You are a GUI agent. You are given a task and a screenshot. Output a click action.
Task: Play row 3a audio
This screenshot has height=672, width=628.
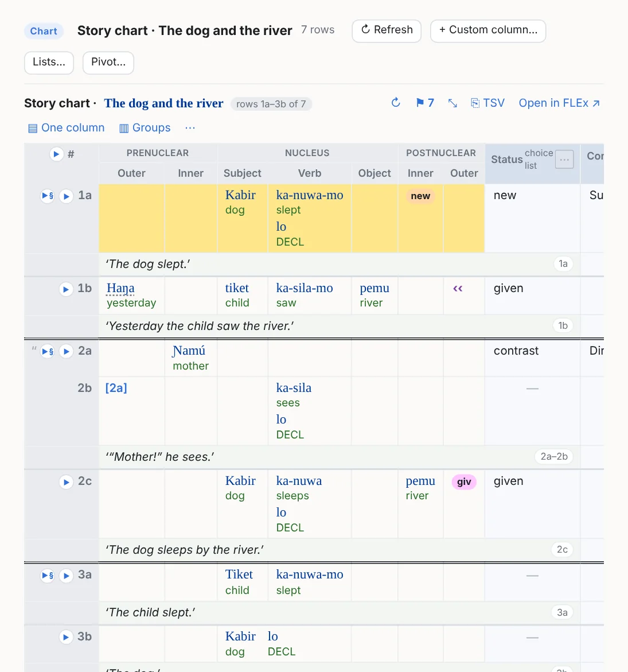pos(66,576)
